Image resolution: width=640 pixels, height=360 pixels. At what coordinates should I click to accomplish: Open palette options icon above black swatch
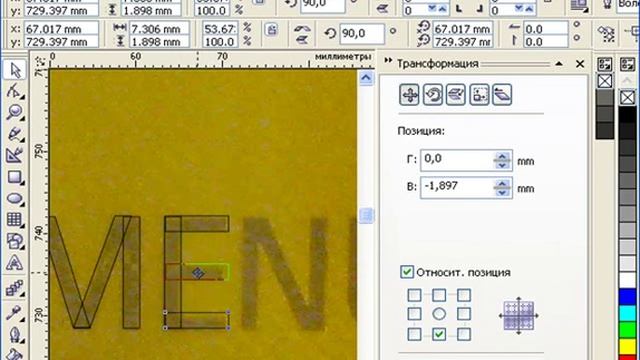pos(628,64)
